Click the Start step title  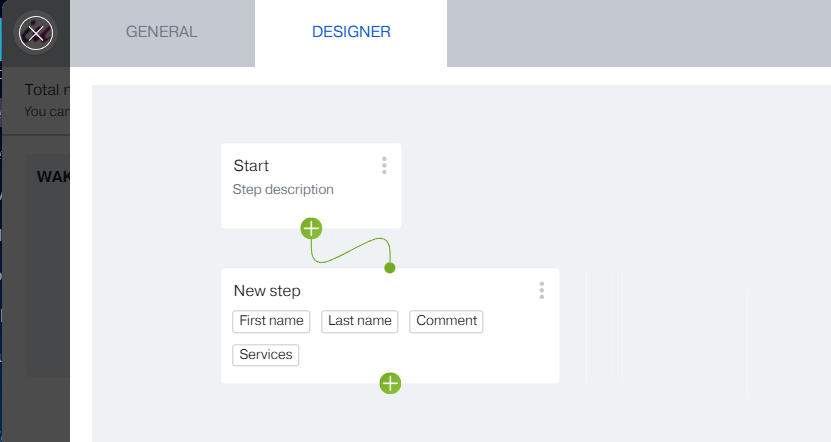pyautogui.click(x=251, y=166)
